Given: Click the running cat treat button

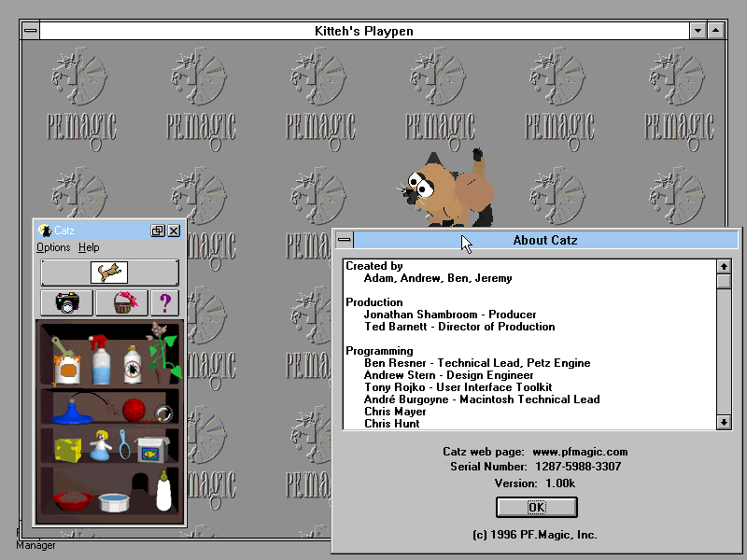Looking at the screenshot, I should coord(108,270).
